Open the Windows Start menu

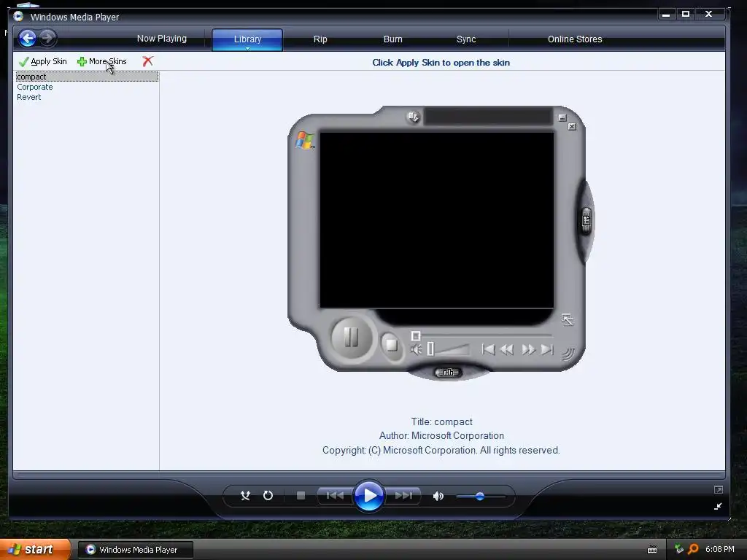[x=35, y=550]
